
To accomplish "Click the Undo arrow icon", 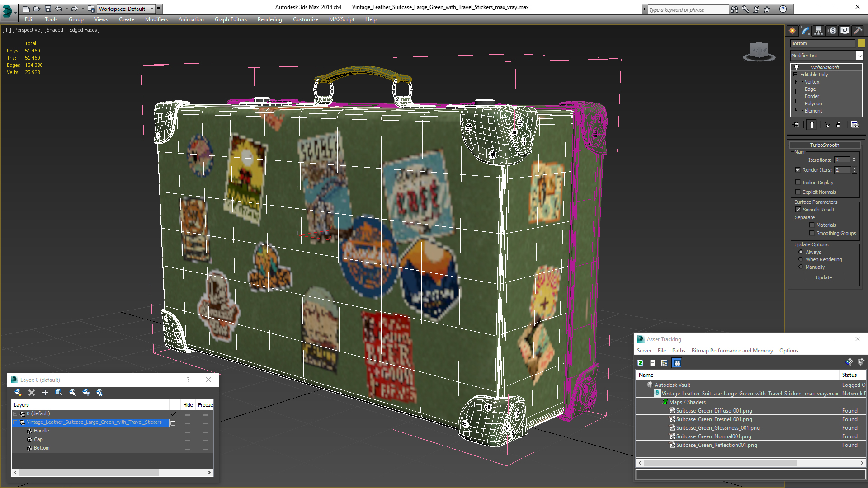I will tap(59, 9).
